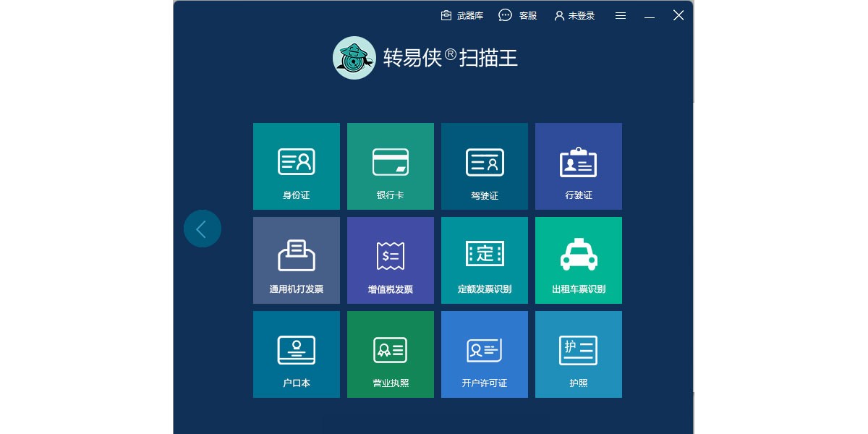Open 定额发票识别 fixed-amount invoice tile

[x=484, y=260]
